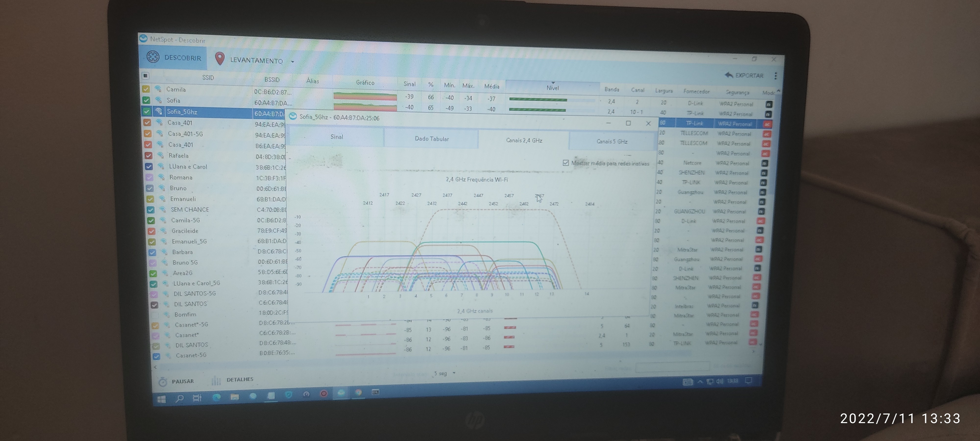Image resolution: width=980 pixels, height=441 pixels.
Task: Open the 5 seg scan interval dropdown
Action: [x=454, y=373]
